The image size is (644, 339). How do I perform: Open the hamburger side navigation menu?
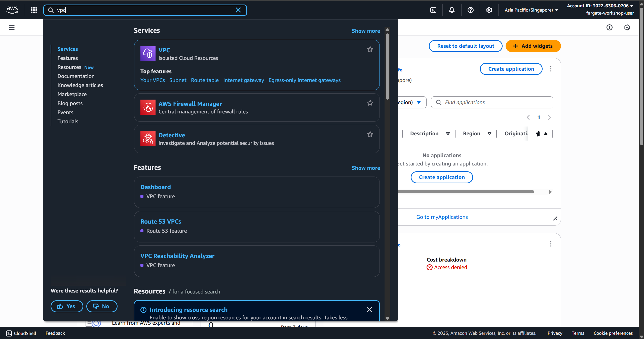tap(12, 27)
